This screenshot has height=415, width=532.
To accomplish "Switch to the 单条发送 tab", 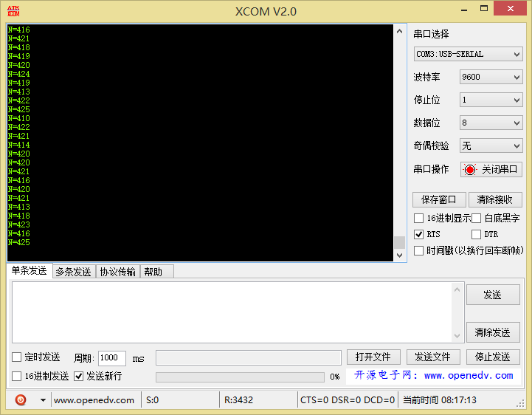I will click(30, 271).
